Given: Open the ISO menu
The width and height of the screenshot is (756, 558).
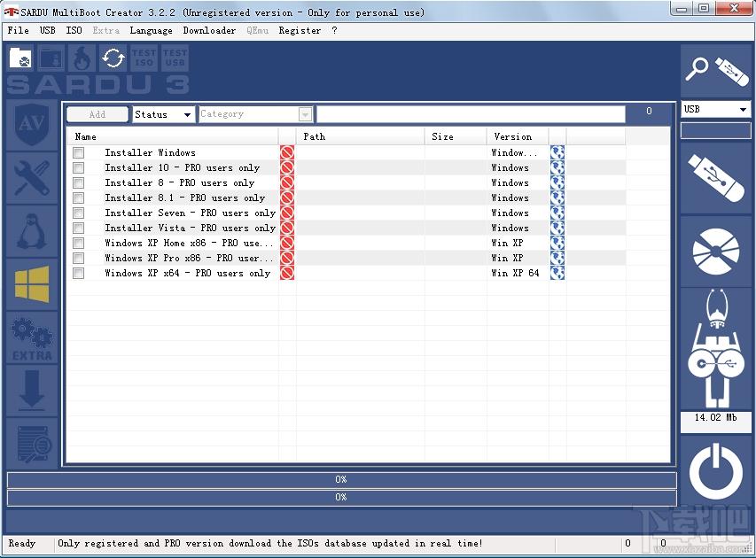Looking at the screenshot, I should click(x=74, y=30).
